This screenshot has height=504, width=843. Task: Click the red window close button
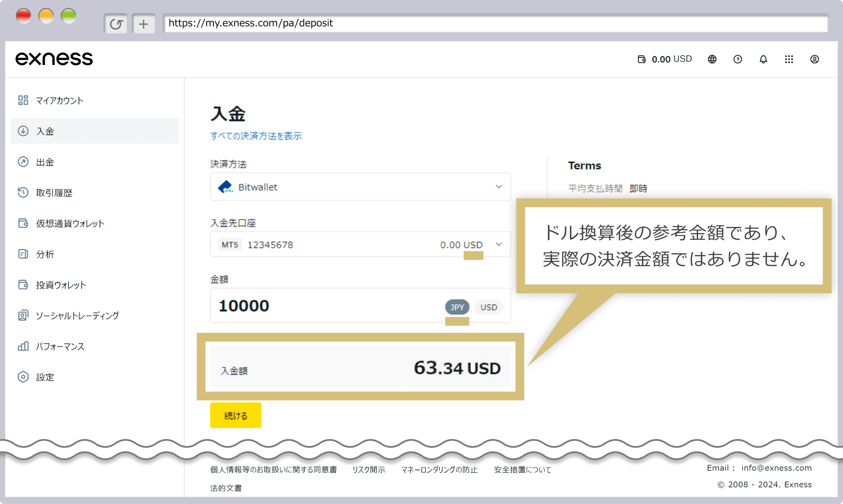click(x=24, y=16)
